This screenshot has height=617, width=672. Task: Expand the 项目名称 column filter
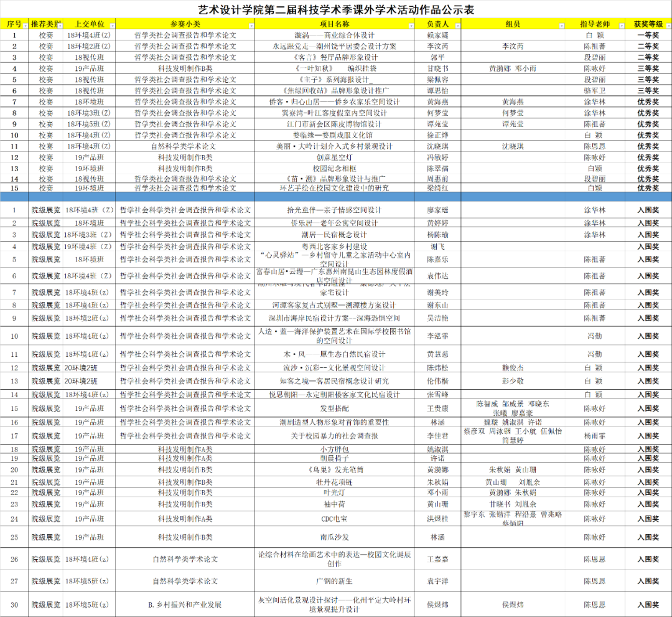(411, 26)
